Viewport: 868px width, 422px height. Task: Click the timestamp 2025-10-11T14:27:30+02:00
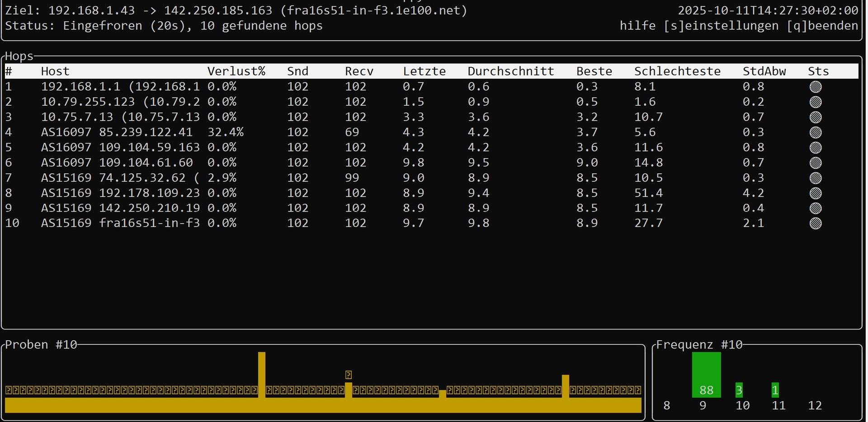click(768, 10)
